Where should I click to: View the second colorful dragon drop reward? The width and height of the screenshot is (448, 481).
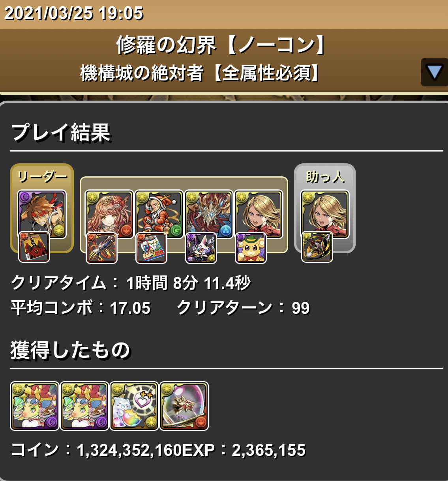pos(84,406)
